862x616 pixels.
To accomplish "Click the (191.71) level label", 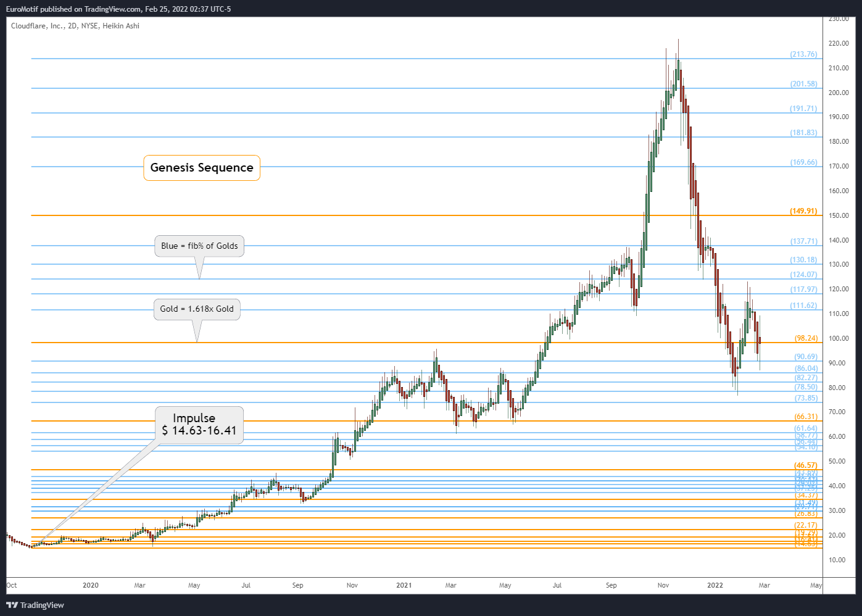I will click(x=803, y=109).
